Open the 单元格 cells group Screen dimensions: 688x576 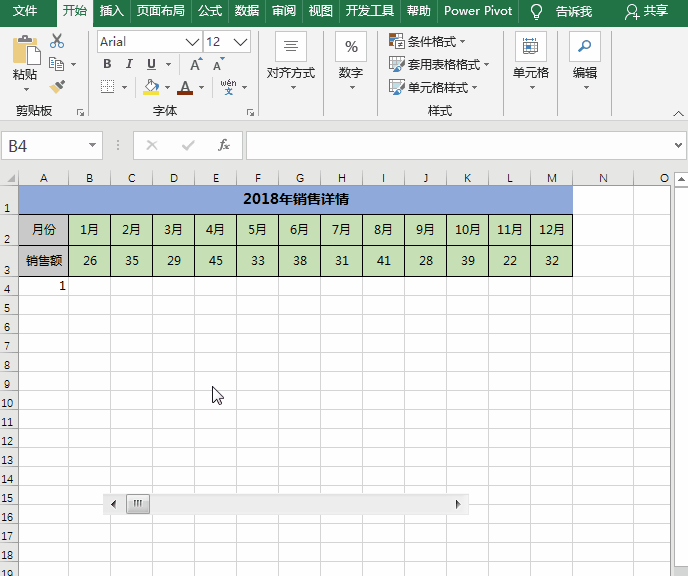[x=531, y=61]
